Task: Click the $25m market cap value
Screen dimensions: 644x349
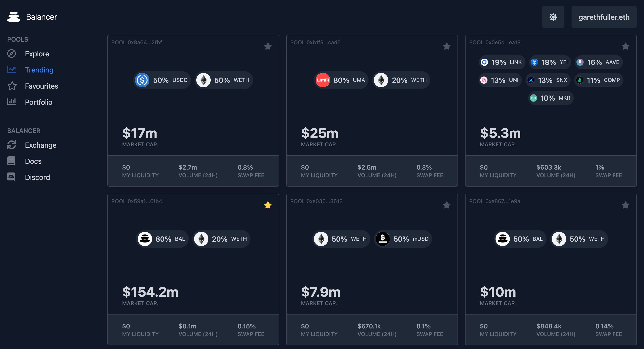Action: (x=320, y=133)
